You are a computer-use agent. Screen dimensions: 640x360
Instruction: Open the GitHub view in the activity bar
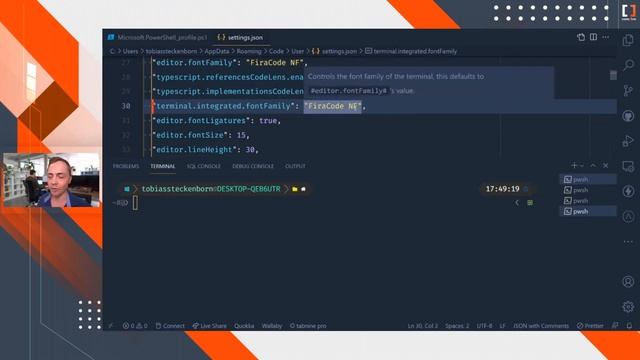(628, 116)
